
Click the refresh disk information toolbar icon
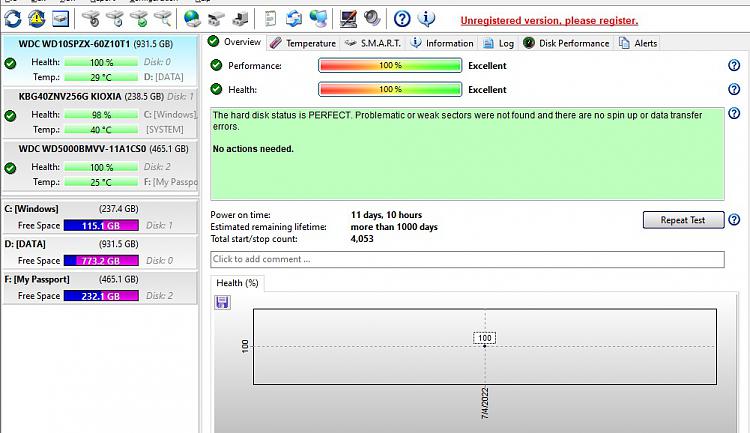point(12,19)
